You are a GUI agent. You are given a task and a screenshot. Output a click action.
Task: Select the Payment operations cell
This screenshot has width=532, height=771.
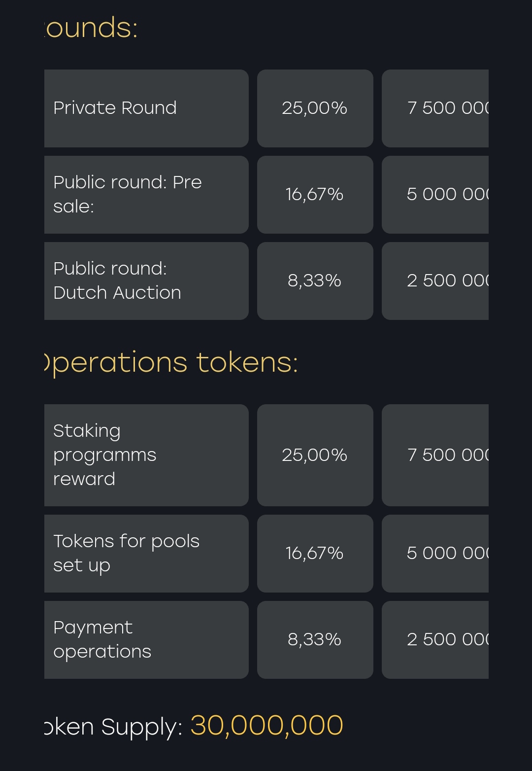146,640
